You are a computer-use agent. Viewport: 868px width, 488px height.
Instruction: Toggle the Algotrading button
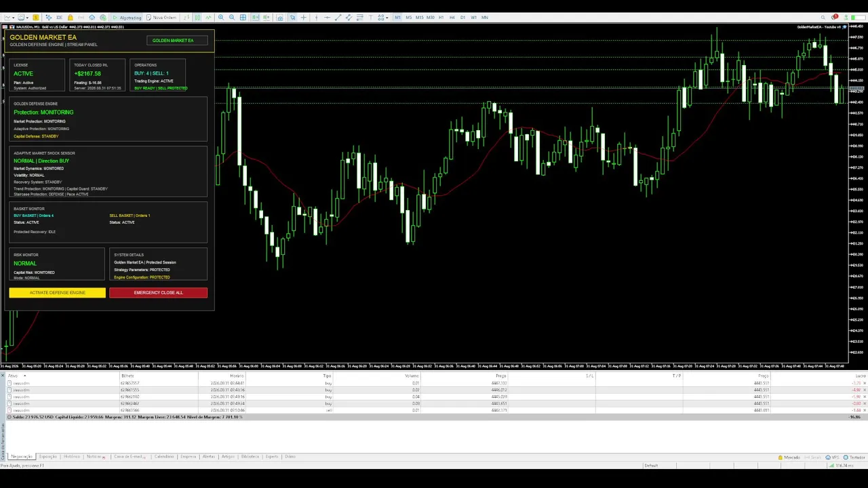[x=127, y=18]
